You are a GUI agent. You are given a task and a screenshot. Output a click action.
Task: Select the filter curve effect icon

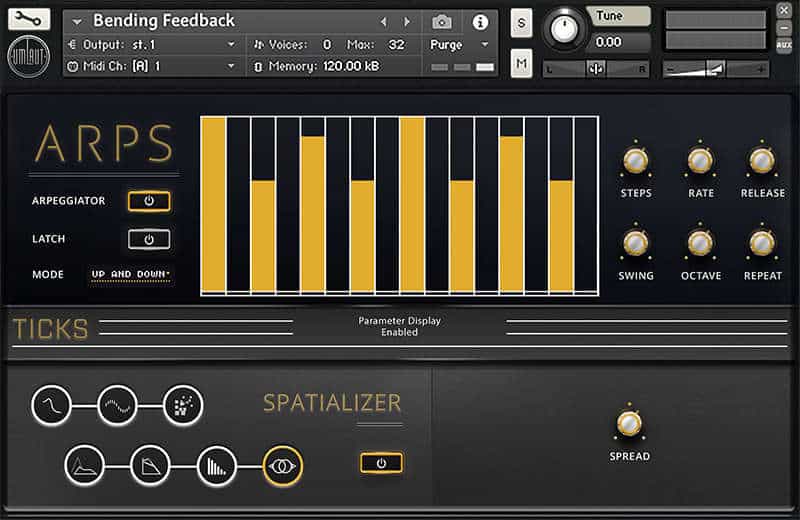[51, 406]
